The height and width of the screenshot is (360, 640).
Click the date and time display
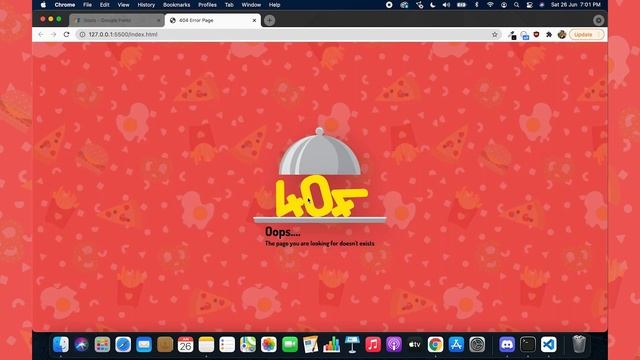(576, 5)
